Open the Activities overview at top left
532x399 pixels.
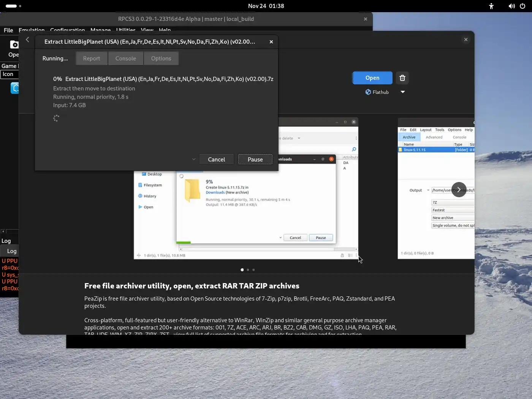(14, 6)
